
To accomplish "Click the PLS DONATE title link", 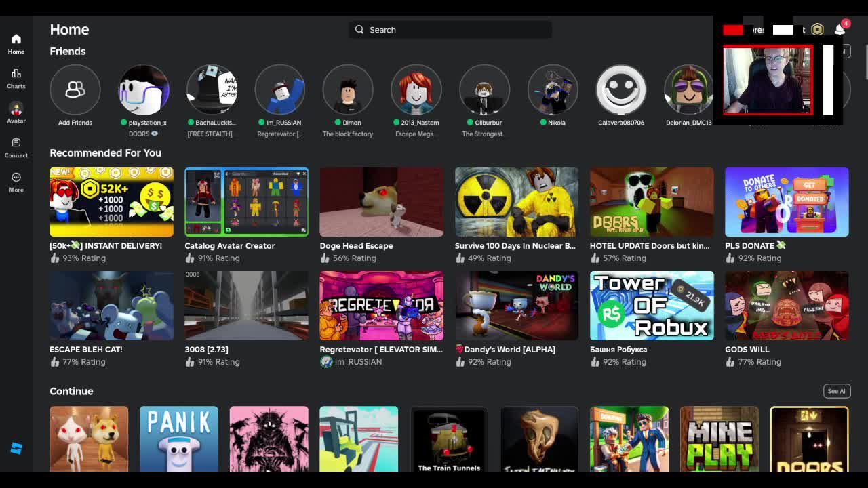I will pos(755,246).
